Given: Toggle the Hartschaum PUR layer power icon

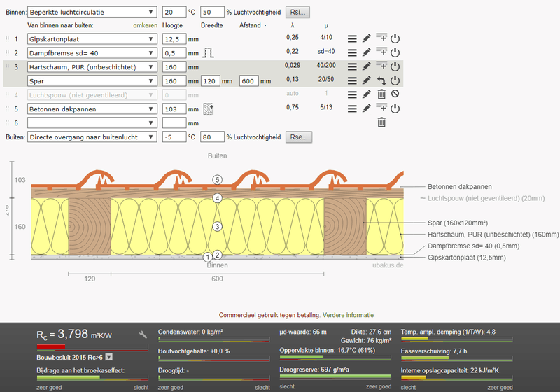Looking at the screenshot, I should [395, 66].
